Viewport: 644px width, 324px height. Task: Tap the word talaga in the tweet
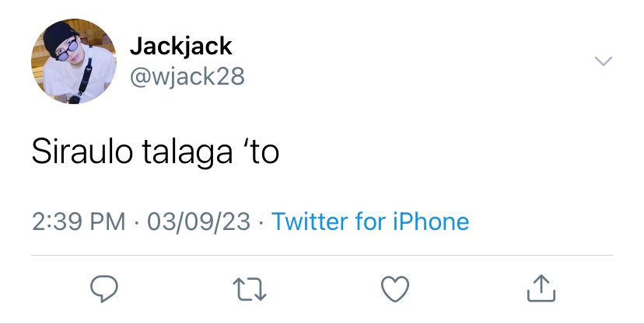point(187,153)
